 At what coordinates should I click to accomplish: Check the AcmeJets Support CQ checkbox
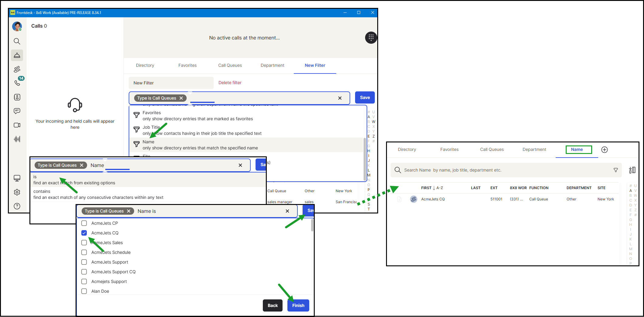click(x=84, y=272)
